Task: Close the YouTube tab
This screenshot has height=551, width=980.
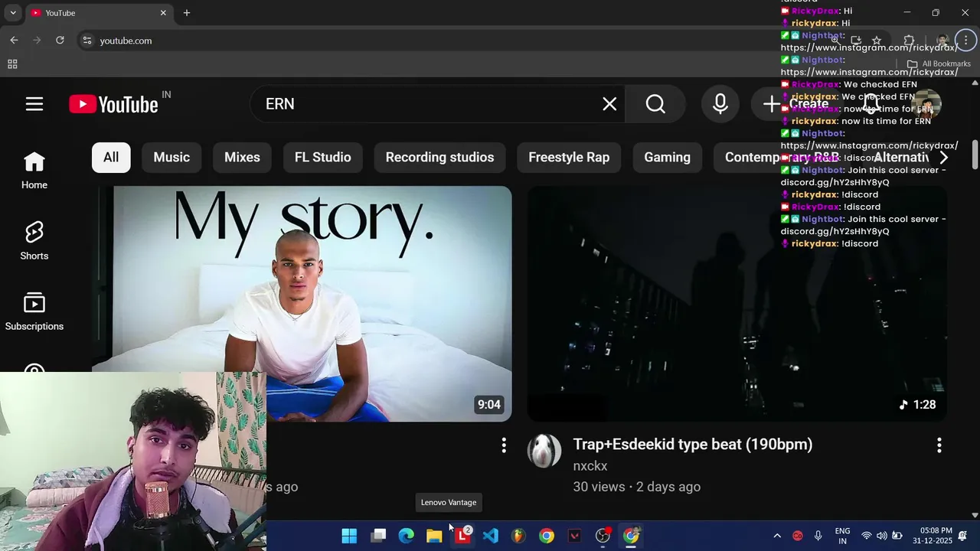Action: coord(163,13)
